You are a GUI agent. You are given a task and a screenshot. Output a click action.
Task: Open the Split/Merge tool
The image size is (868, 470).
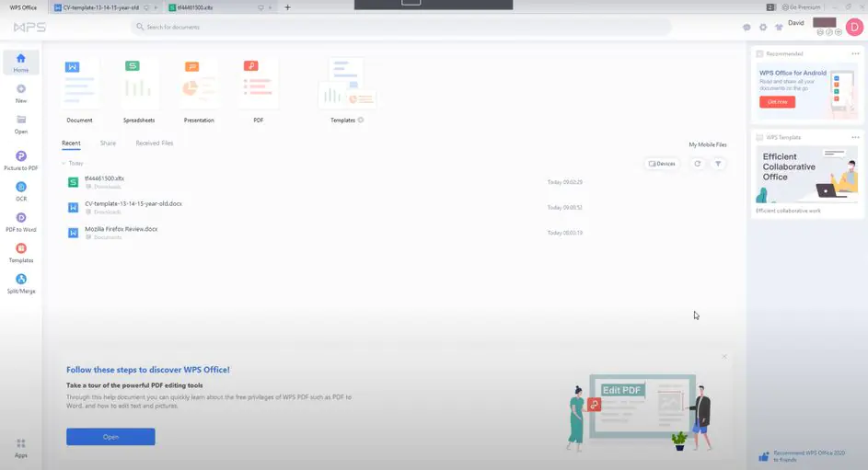tap(21, 283)
